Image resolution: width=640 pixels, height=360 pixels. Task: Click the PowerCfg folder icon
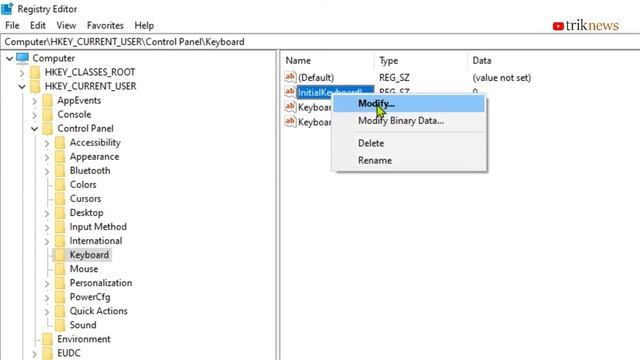pyautogui.click(x=60, y=297)
